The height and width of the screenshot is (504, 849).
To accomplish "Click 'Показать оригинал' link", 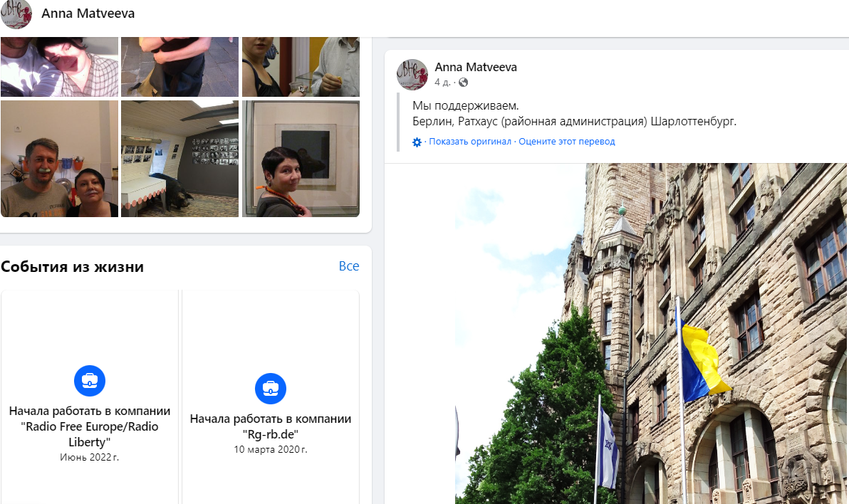I will [470, 141].
